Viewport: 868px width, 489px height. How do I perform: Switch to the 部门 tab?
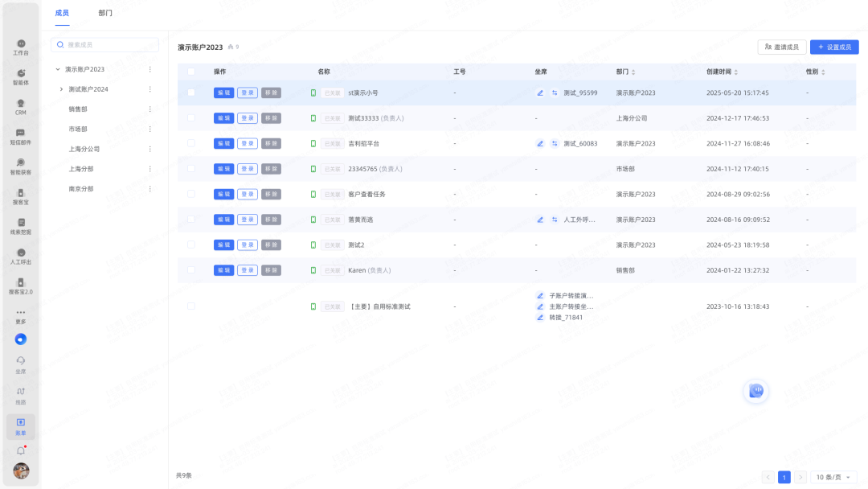click(105, 13)
